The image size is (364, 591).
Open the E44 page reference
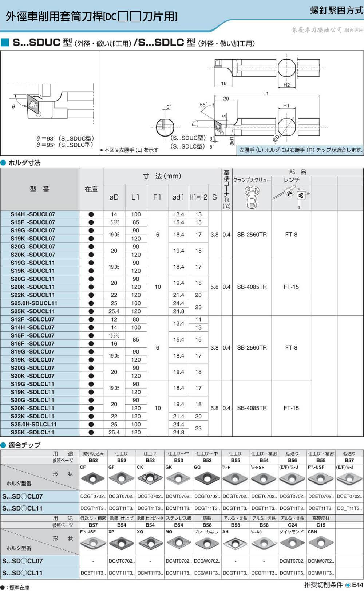(x=357, y=585)
